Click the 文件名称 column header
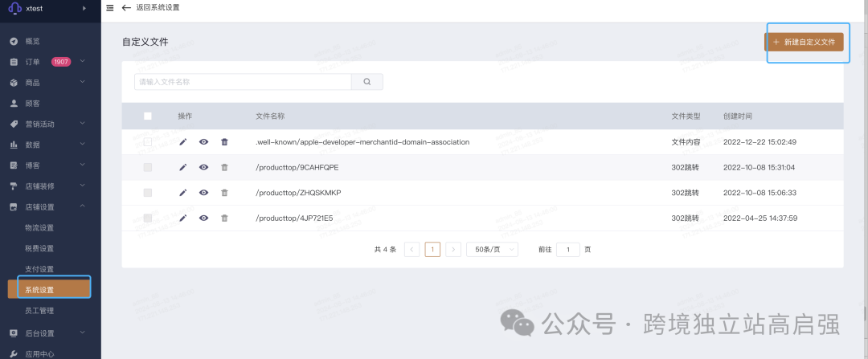The height and width of the screenshot is (359, 868). (270, 116)
